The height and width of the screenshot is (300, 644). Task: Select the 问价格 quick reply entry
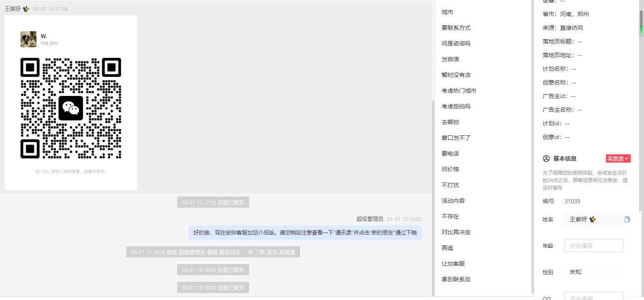[450, 169]
